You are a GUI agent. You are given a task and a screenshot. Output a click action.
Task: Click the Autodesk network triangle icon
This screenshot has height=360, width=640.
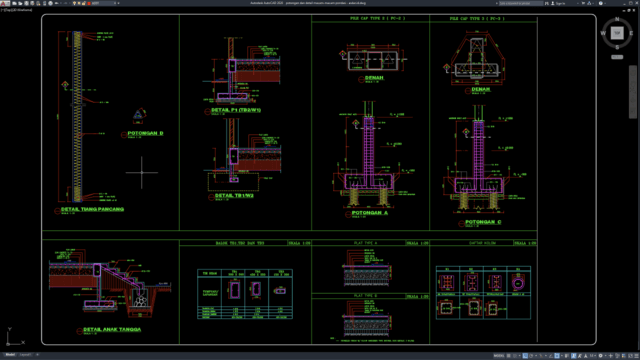(589, 3)
